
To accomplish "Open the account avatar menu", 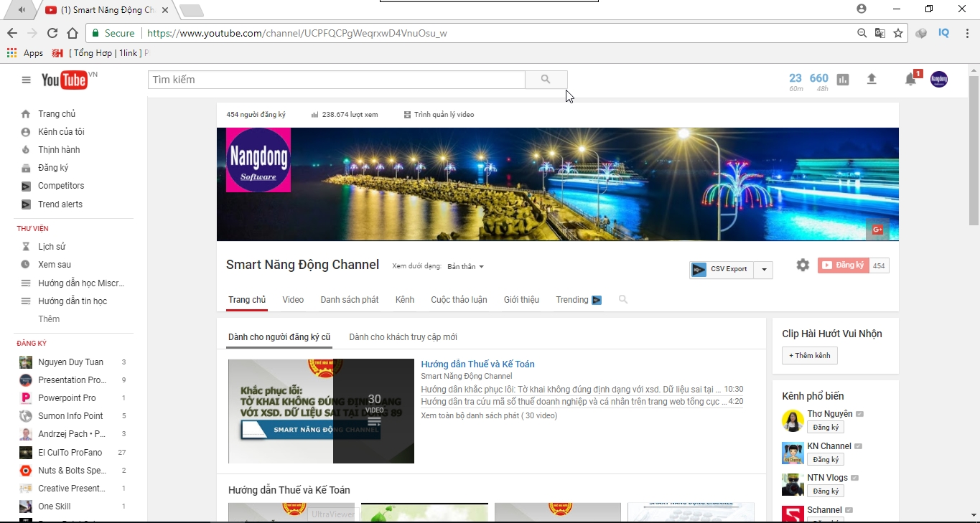I will pyautogui.click(x=939, y=79).
